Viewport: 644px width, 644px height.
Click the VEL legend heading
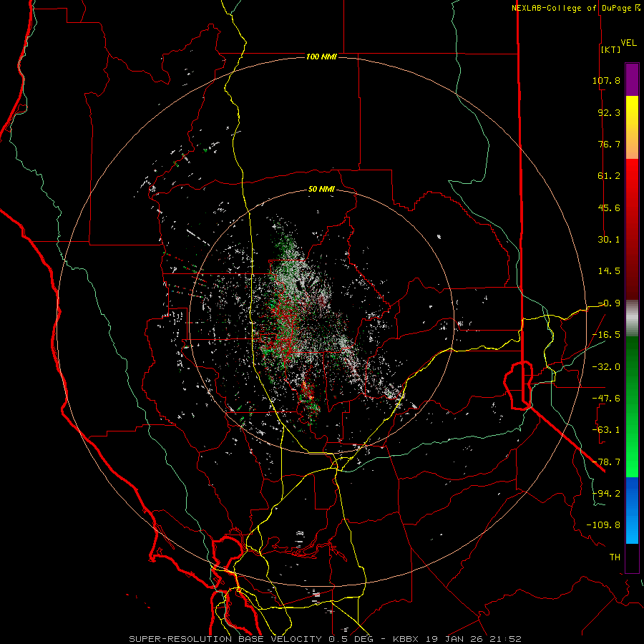(x=629, y=42)
